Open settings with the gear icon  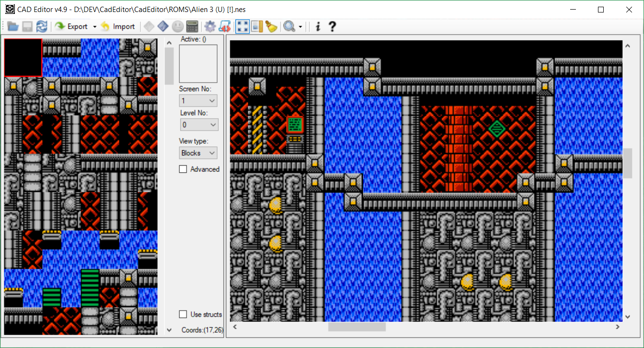[210, 26]
